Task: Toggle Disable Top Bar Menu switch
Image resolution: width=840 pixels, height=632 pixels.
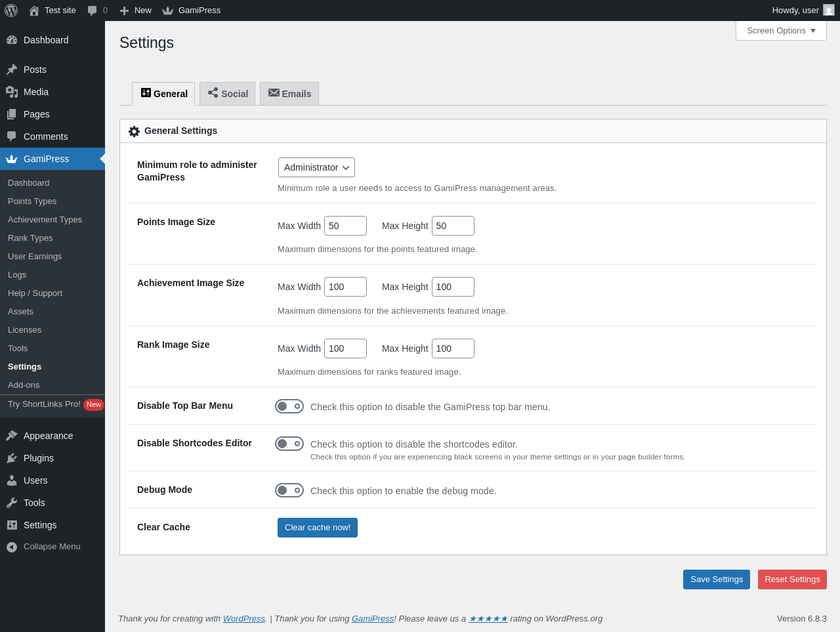Action: tap(289, 406)
